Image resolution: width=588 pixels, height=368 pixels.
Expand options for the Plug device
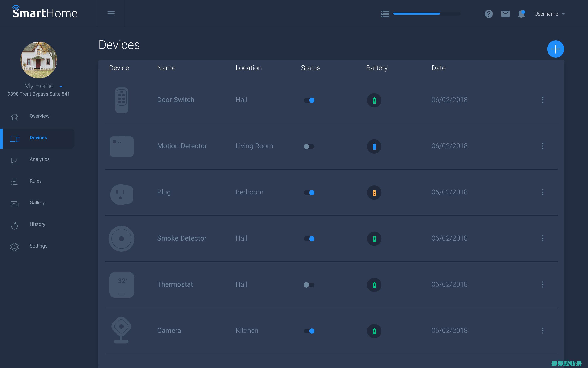(543, 192)
